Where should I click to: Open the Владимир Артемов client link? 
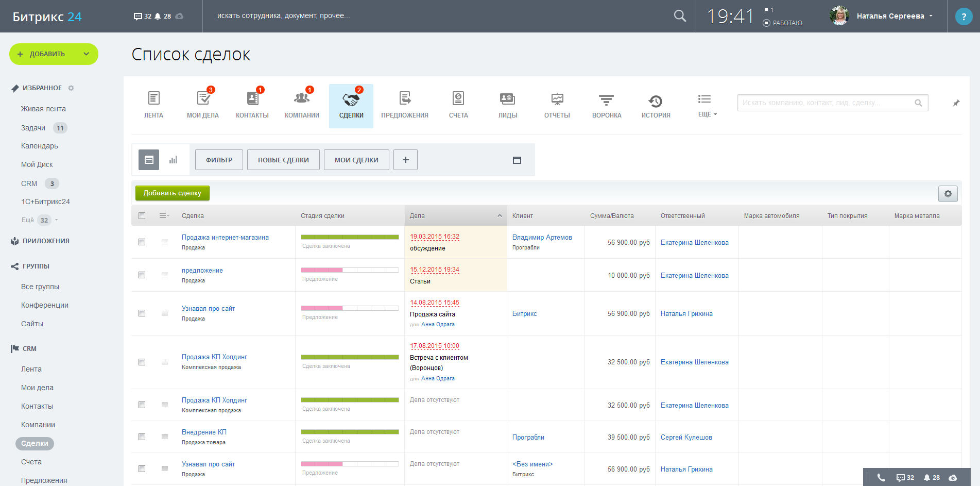(x=542, y=237)
